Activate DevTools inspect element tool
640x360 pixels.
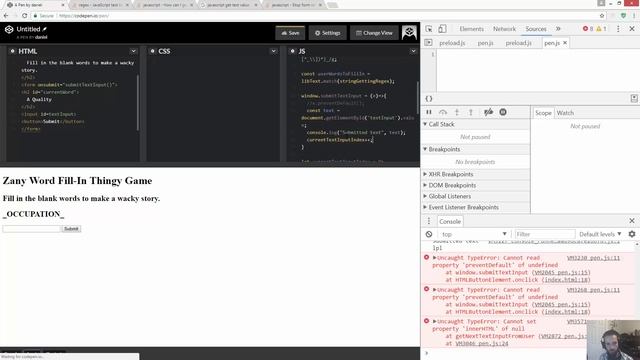429,29
